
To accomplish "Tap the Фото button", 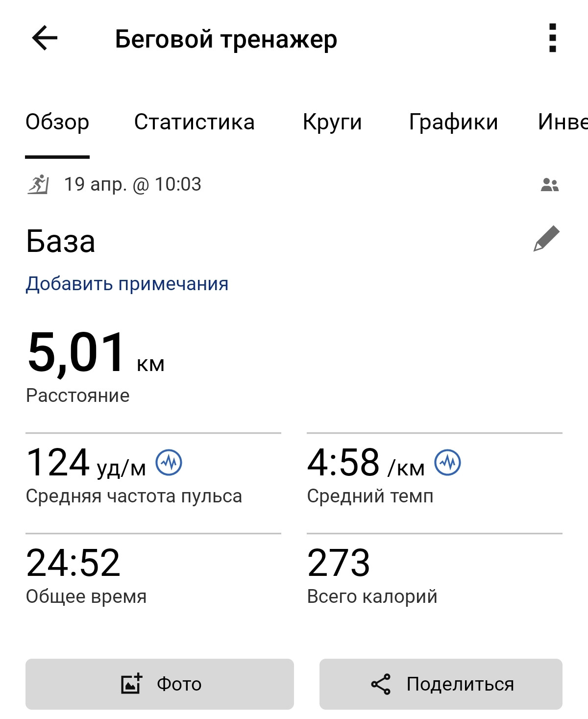I will 160,684.
